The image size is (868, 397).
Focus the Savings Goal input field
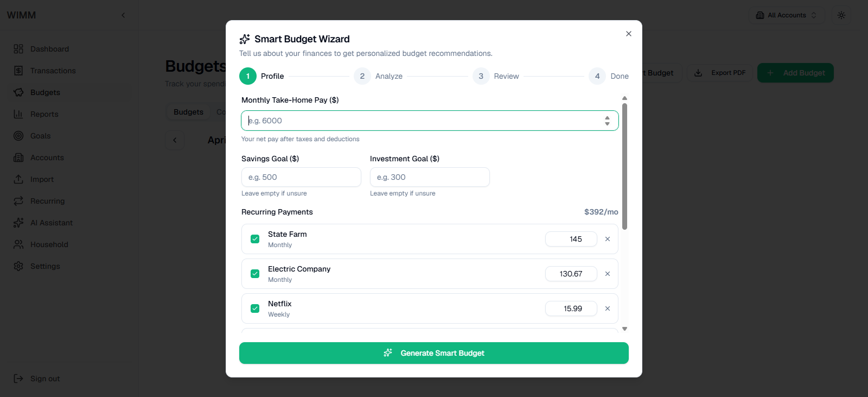pos(301,177)
